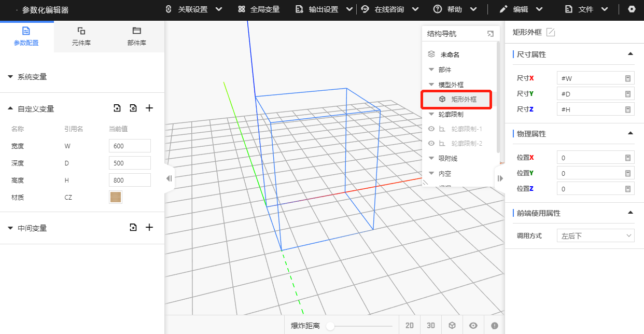Click the 尺寸X input containing #W
644x334 pixels.
[596, 78]
